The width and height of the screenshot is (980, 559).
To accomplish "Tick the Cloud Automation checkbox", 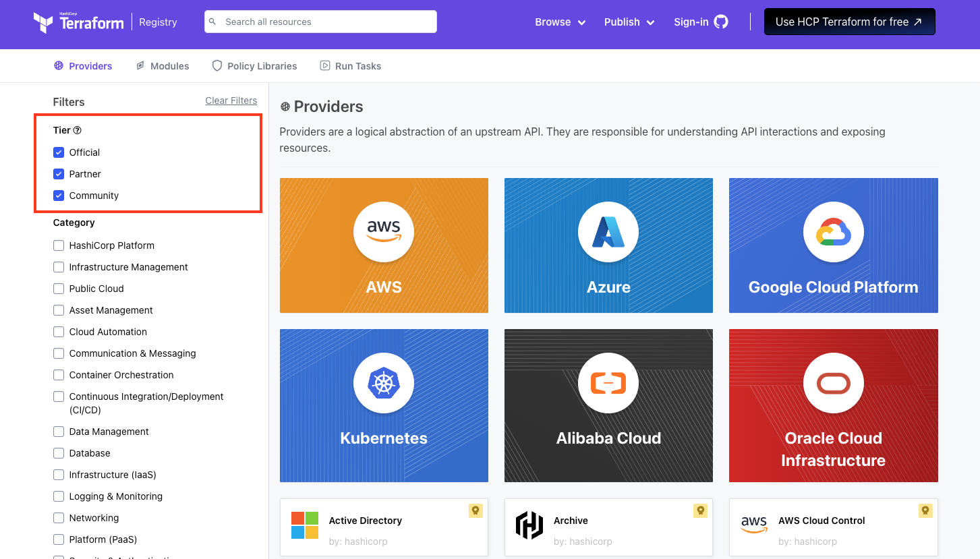I will (59, 332).
